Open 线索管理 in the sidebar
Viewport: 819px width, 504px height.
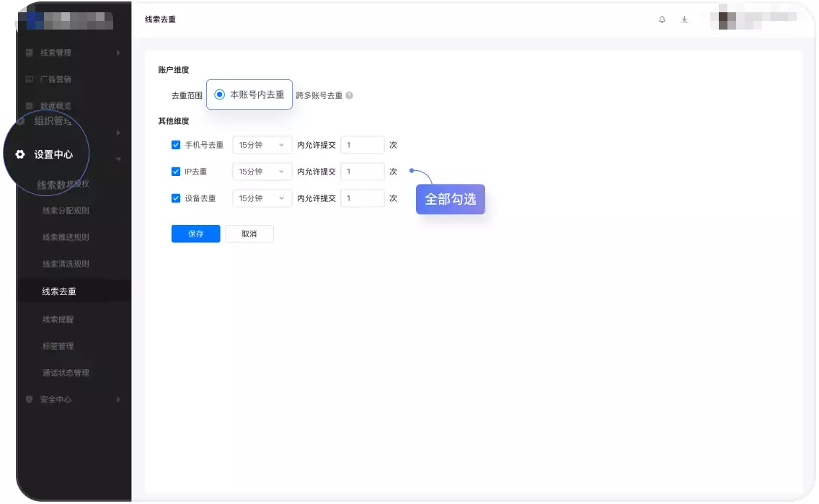(x=56, y=53)
